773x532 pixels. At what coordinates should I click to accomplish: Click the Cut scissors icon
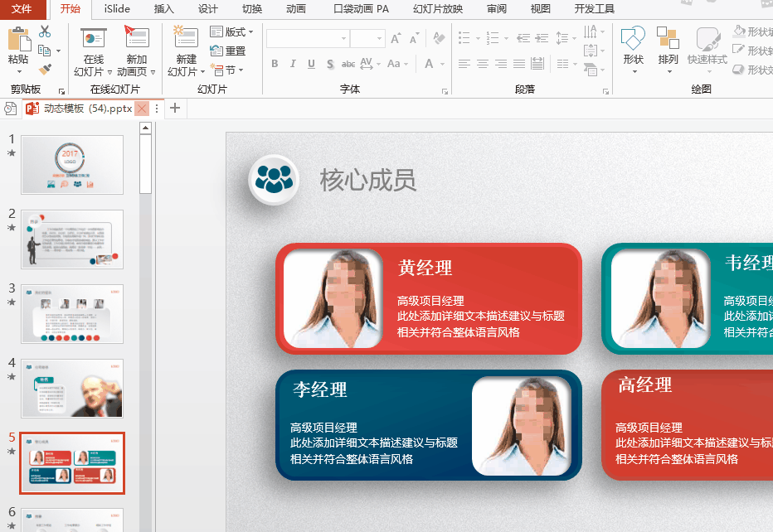pos(45,31)
